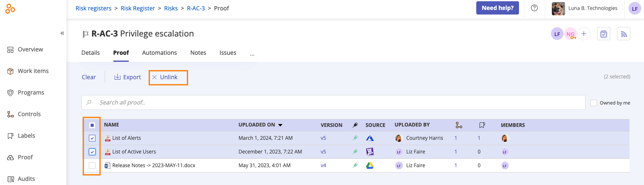
Task: Click the home logo icon
Action: pyautogui.click(x=10, y=9)
